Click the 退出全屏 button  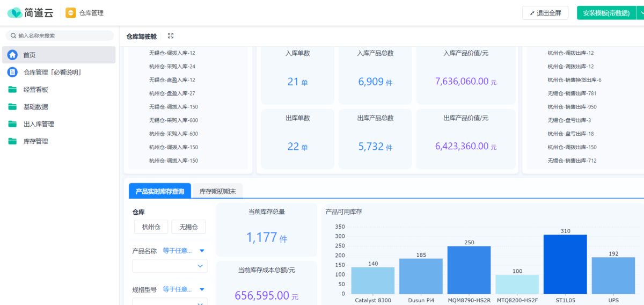click(x=545, y=13)
